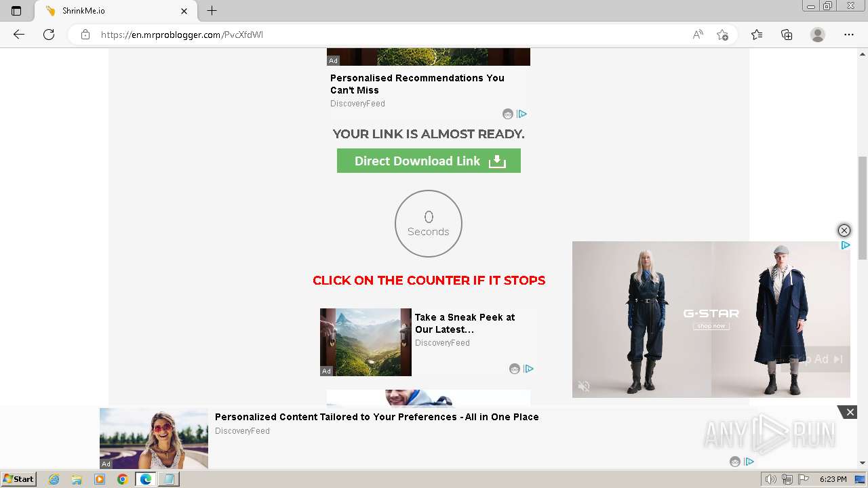Click mascot icon on Sneak Peek ad
Viewport: 868px width, 488px height.
515,369
